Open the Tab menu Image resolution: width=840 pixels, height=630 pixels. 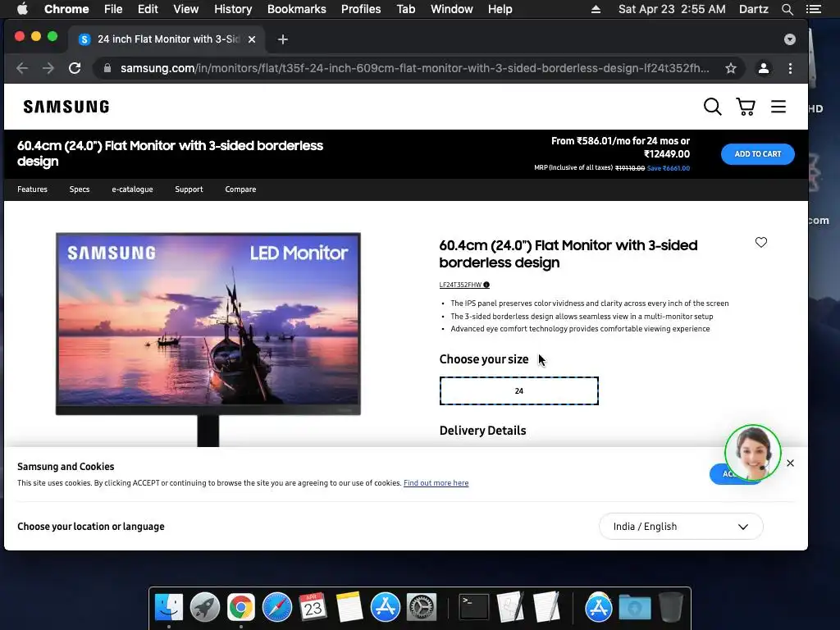coord(405,9)
